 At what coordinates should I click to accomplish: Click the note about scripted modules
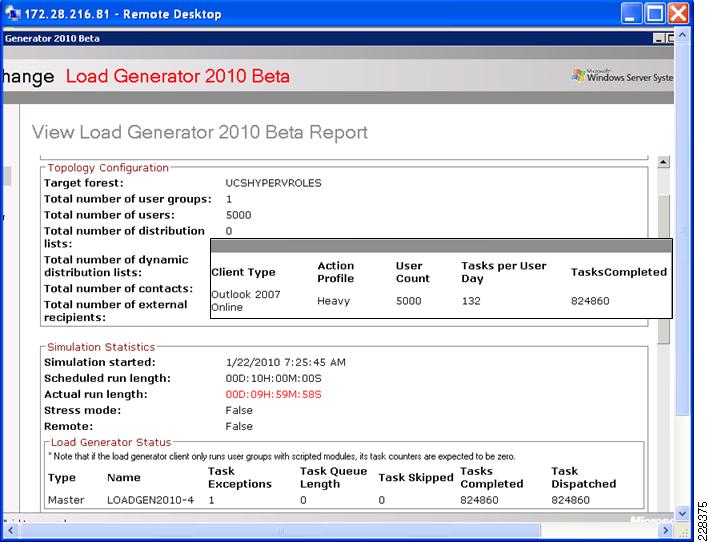tap(281, 457)
